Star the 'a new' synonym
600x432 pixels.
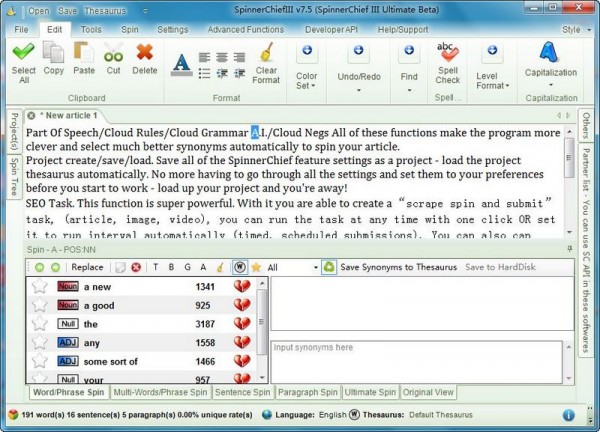39,286
